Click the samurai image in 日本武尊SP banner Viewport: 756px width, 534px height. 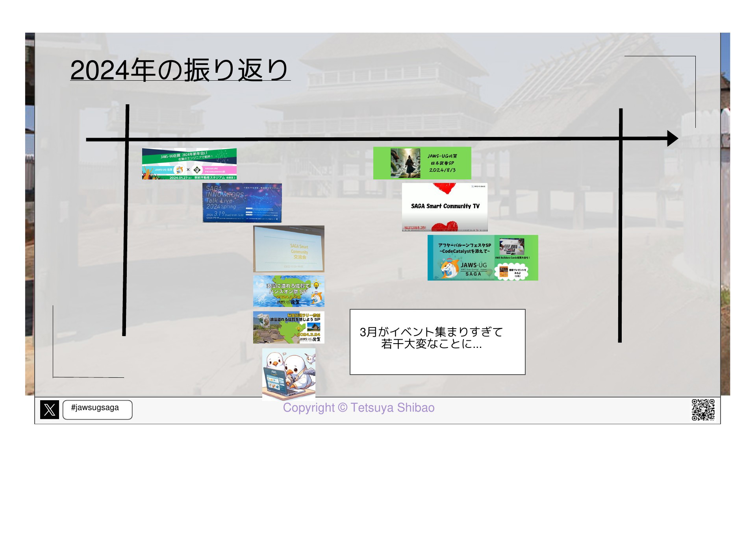[405, 163]
